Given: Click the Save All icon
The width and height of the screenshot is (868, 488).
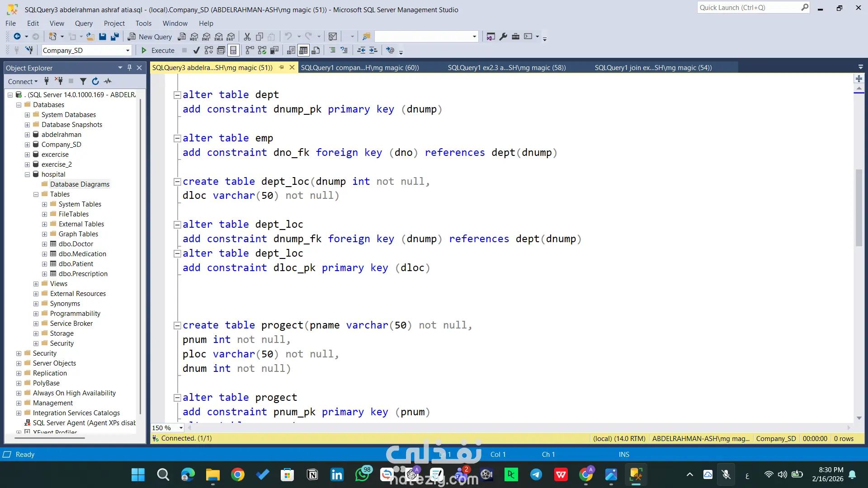Looking at the screenshot, I should [115, 37].
